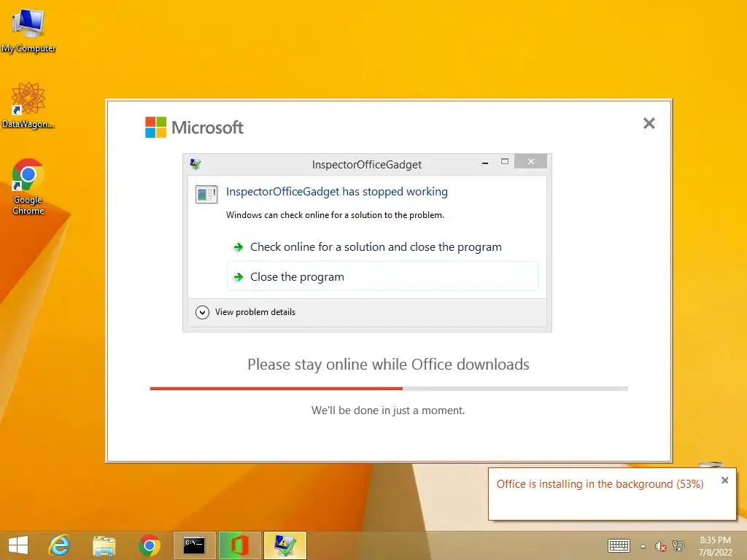Click 'Windows can check online for a solution' text
The height and width of the screenshot is (560, 747).
tap(335, 215)
